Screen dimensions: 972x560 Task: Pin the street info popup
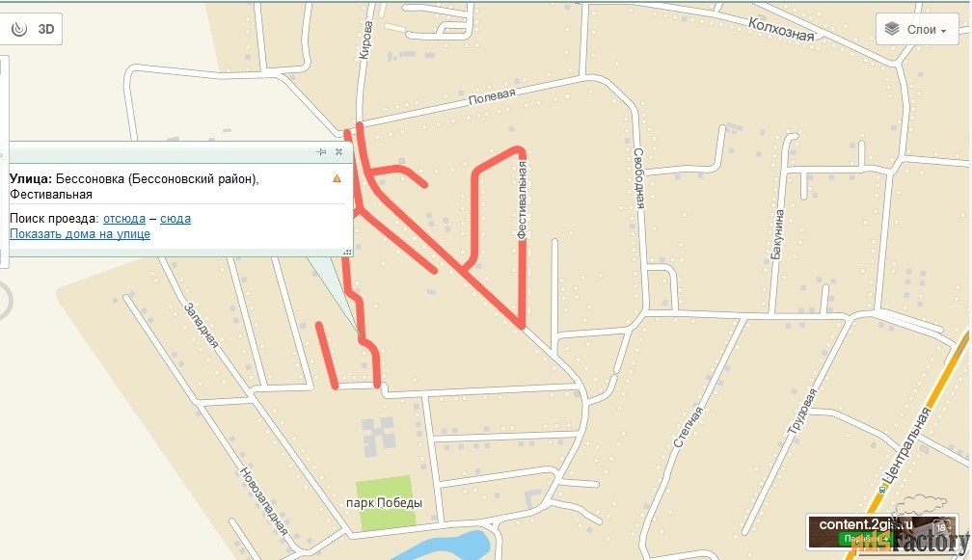[321, 151]
